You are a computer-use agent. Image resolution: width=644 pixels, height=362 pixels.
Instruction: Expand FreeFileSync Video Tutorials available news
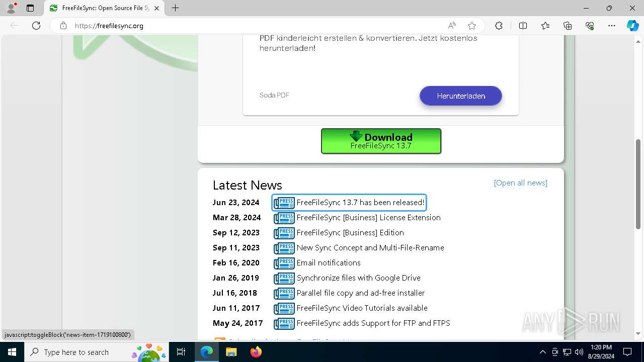[351, 308]
